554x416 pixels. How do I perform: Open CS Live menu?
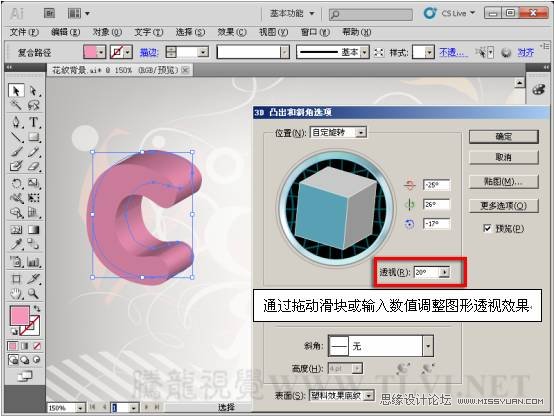tap(450, 13)
